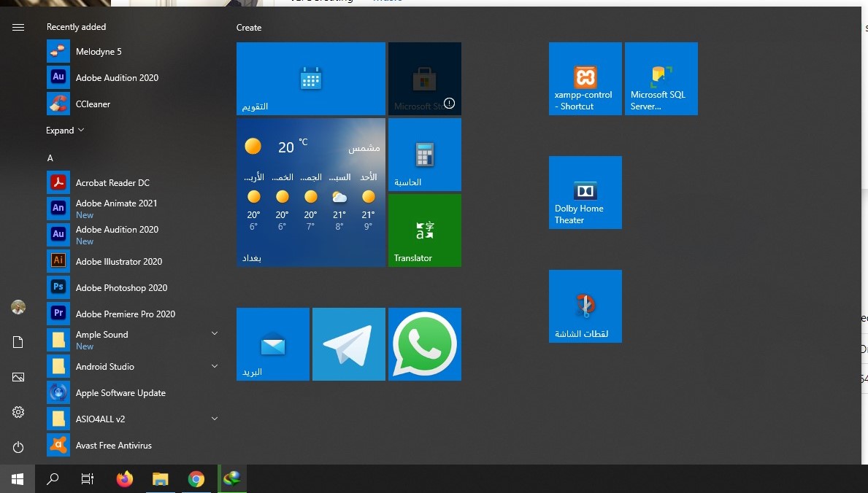Open Apple Software Update
The width and height of the screenshot is (868, 493).
pos(133,392)
